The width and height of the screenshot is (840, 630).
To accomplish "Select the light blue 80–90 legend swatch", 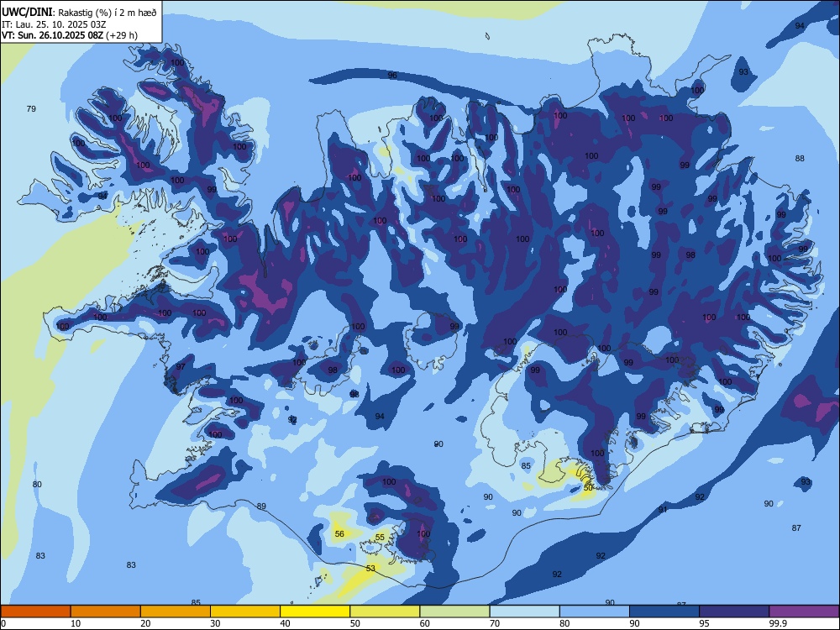I will (x=595, y=612).
